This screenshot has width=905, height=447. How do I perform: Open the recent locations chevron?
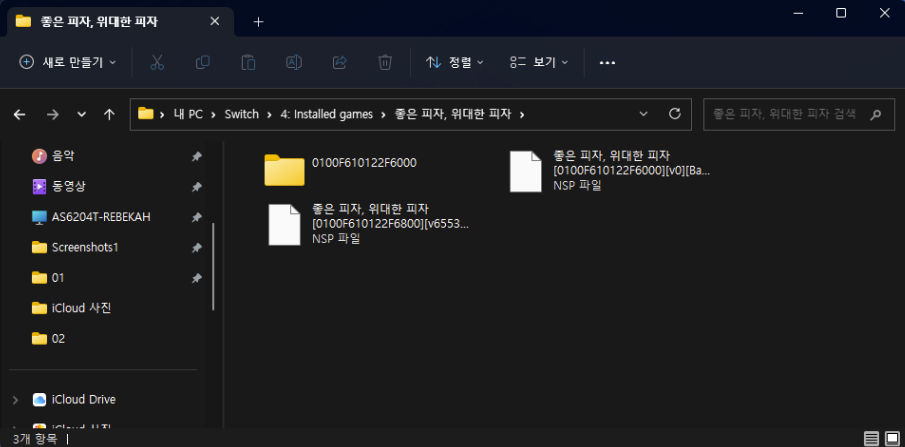point(81,114)
